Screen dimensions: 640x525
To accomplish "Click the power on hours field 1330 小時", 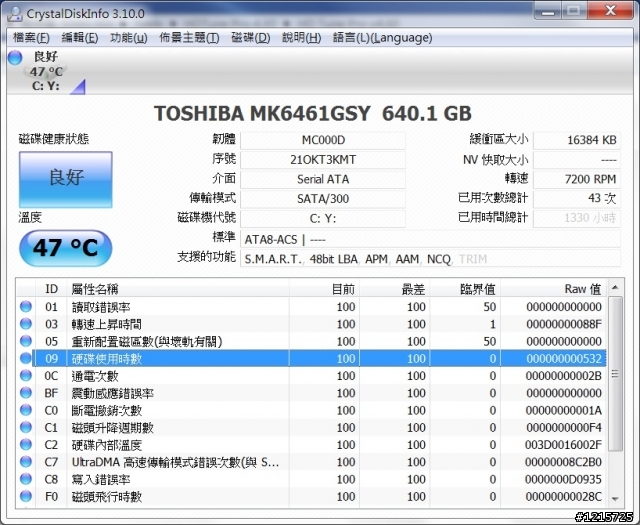I will click(x=577, y=218).
